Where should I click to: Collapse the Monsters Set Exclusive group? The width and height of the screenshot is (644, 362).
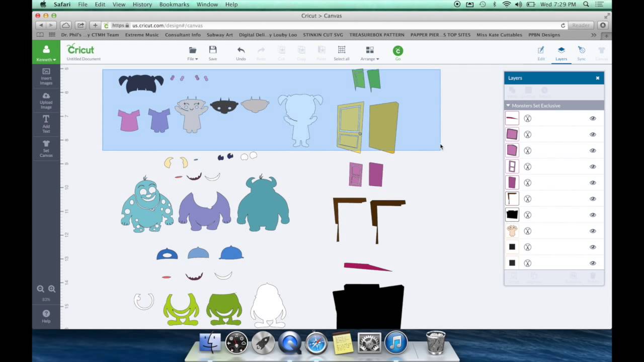(x=508, y=106)
